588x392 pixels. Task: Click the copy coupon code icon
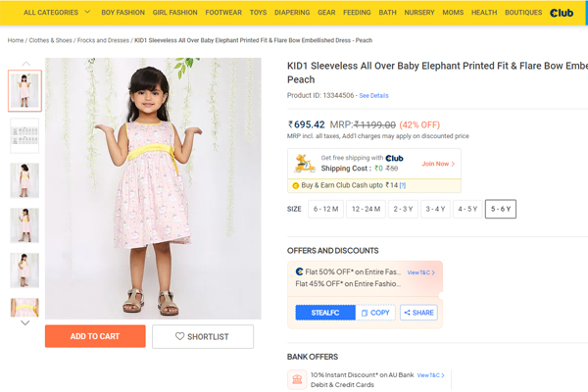[x=365, y=313]
